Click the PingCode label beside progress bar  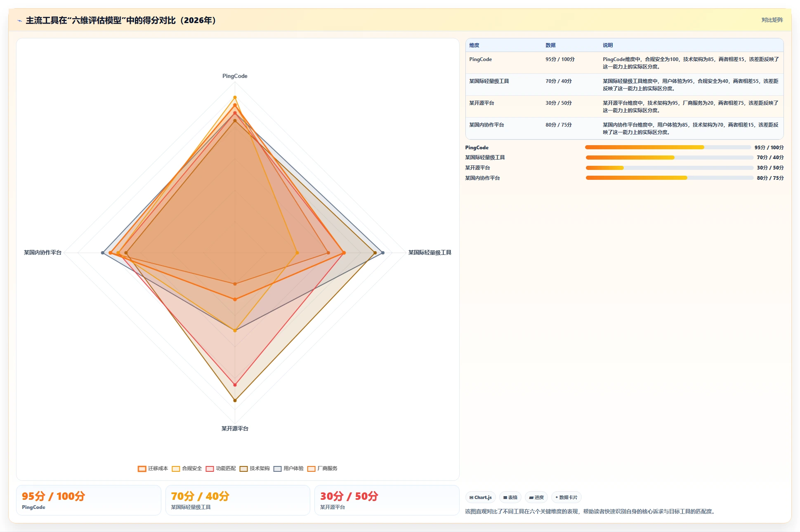click(477, 148)
